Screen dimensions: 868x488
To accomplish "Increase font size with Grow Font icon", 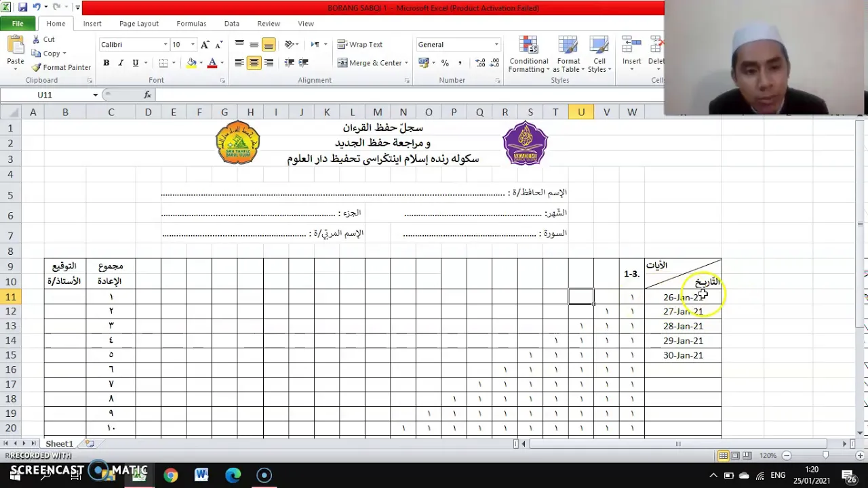I will (205, 44).
